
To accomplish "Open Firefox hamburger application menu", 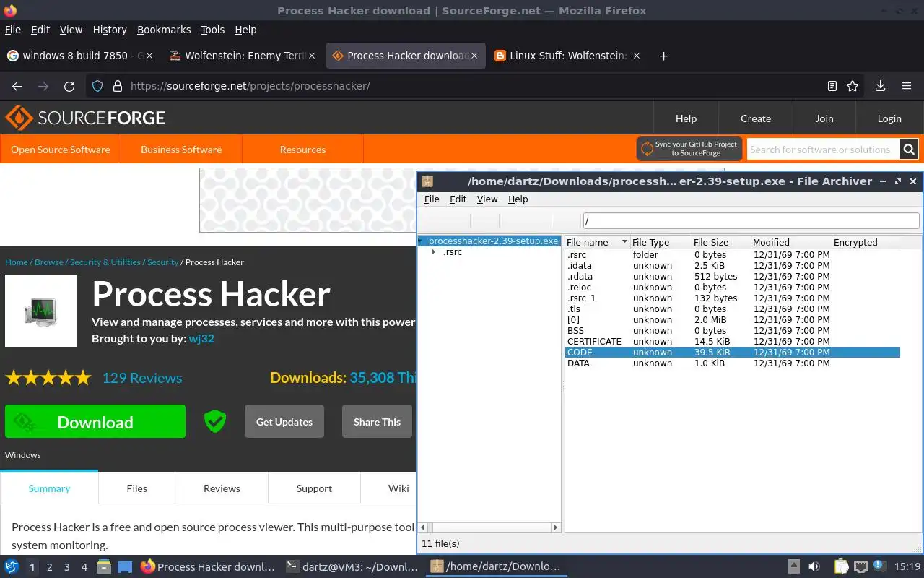I will coord(907,86).
